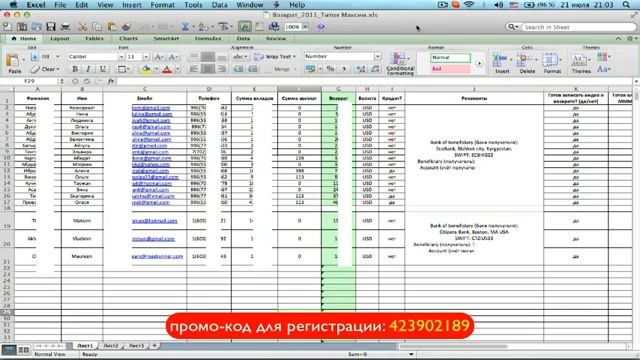Viewport: 640px width, 360px height.
Task: Decrease font size with the smaller A icon
Action: (173, 57)
